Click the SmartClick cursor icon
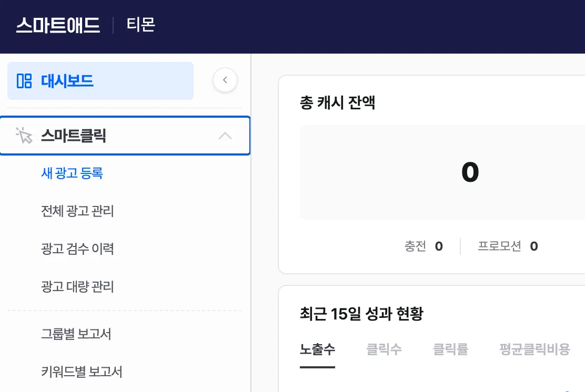Screen dimensions: 585x392 click(24, 136)
